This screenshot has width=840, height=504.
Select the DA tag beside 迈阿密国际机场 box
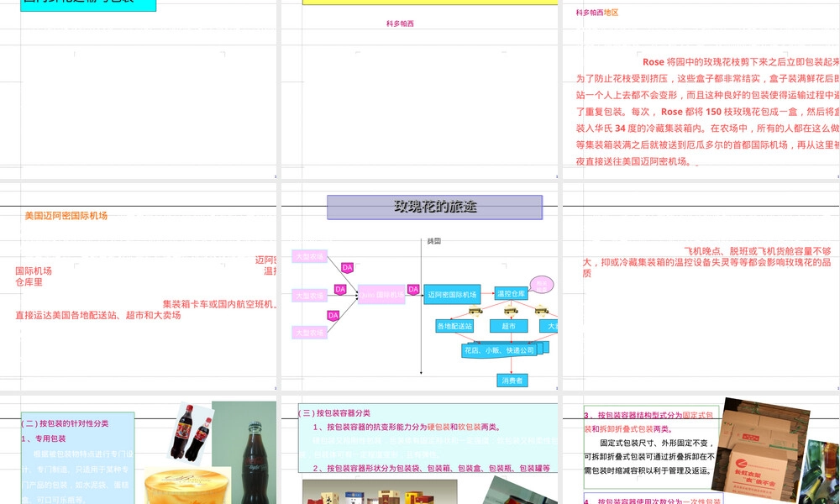click(413, 290)
